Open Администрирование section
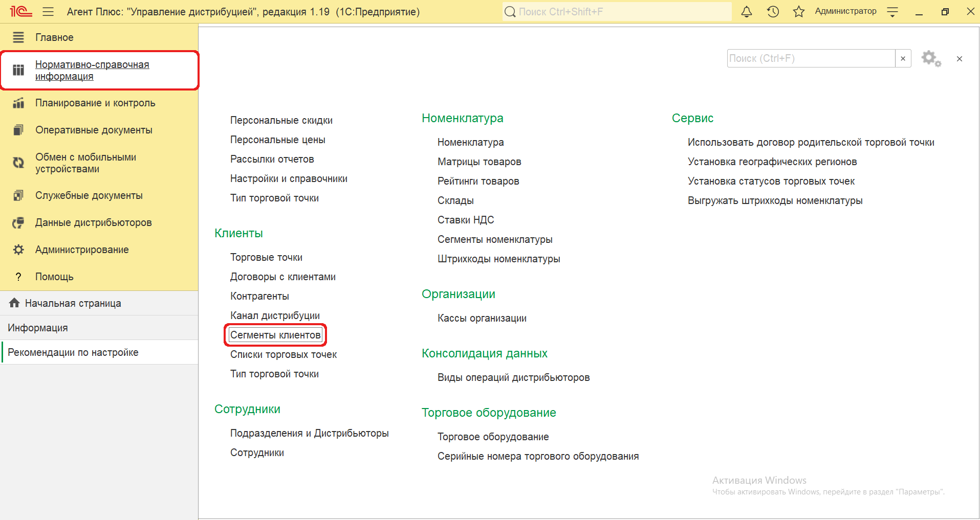The width and height of the screenshot is (980, 520). tap(82, 250)
